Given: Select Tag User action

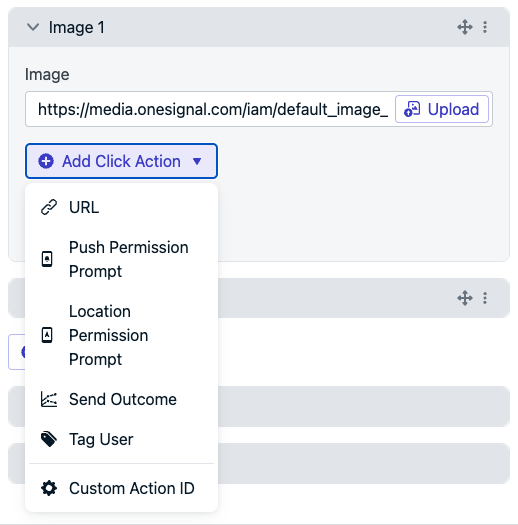Looking at the screenshot, I should 121,439.
